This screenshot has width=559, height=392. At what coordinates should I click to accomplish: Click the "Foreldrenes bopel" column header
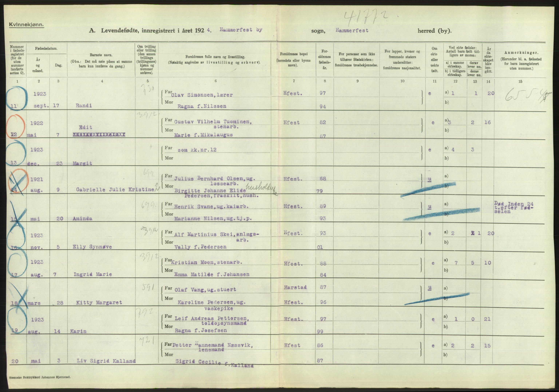[x=294, y=54]
